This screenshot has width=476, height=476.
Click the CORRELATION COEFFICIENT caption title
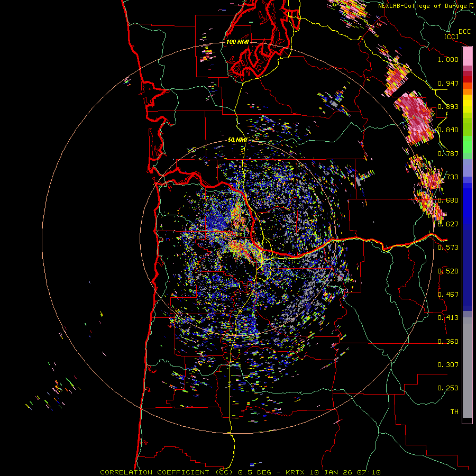pos(154,472)
